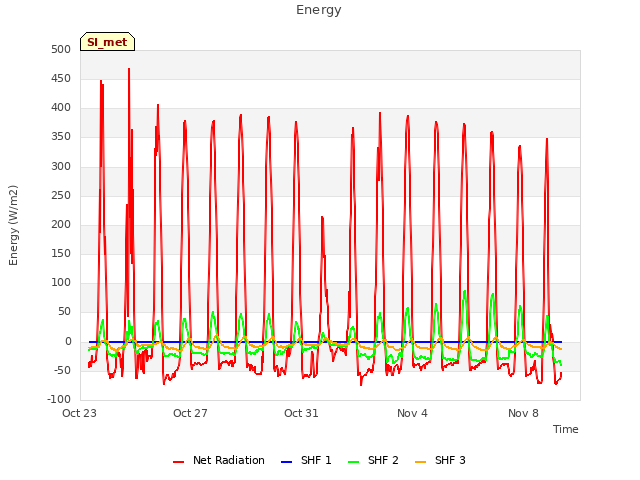Click the 100 y-axis tick label

pyautogui.click(x=61, y=283)
